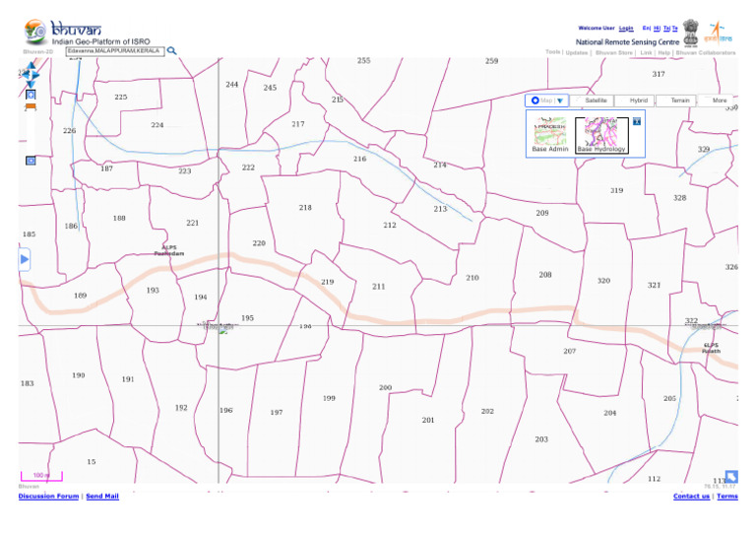Choose the Base Admin thumbnail
Image resolution: width=756 pixels, height=535 pixels.
pyautogui.click(x=550, y=134)
